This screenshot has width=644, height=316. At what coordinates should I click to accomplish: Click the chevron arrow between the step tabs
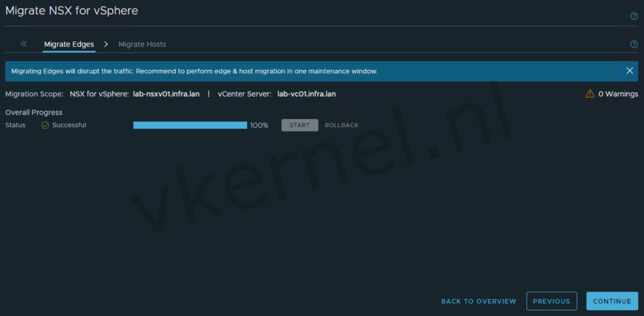point(106,44)
